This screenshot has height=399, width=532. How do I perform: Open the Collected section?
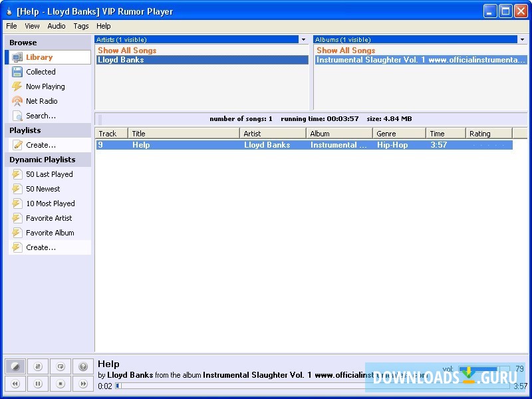(x=48, y=72)
